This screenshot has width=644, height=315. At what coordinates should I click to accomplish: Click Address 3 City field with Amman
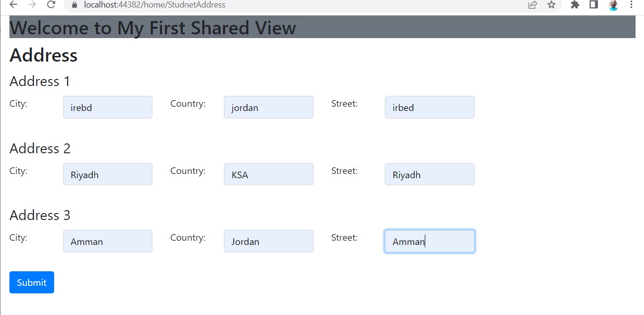click(x=107, y=241)
